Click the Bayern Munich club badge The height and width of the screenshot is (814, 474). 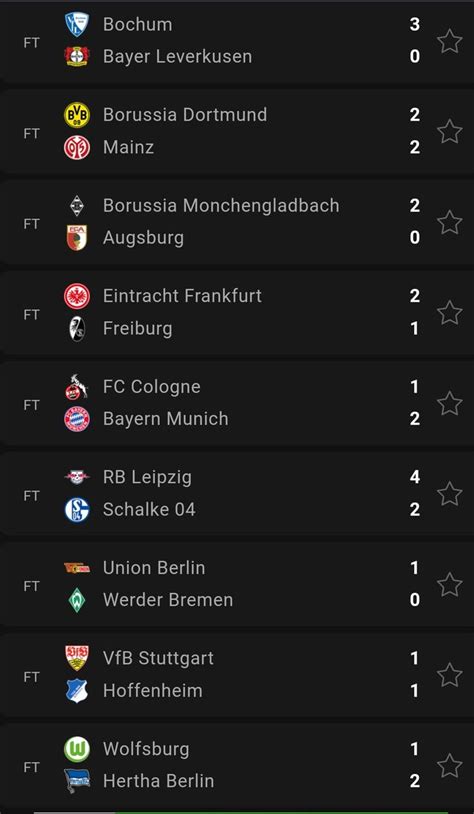pyautogui.click(x=77, y=419)
